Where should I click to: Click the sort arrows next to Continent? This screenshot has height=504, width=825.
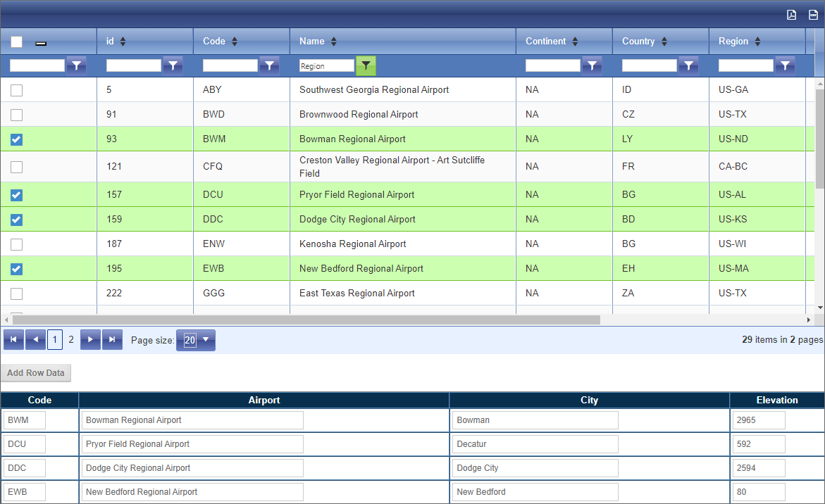point(575,42)
